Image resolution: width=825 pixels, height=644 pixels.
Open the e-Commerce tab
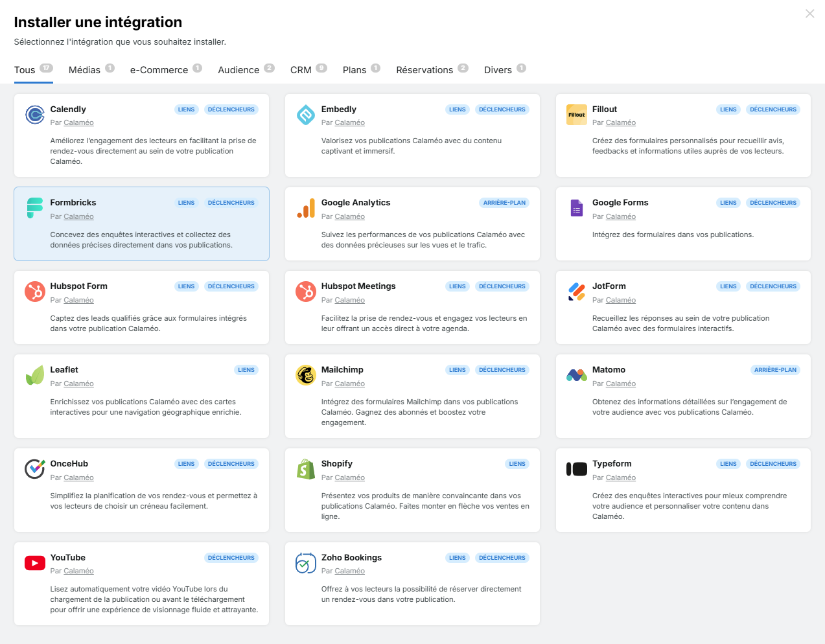coord(166,69)
